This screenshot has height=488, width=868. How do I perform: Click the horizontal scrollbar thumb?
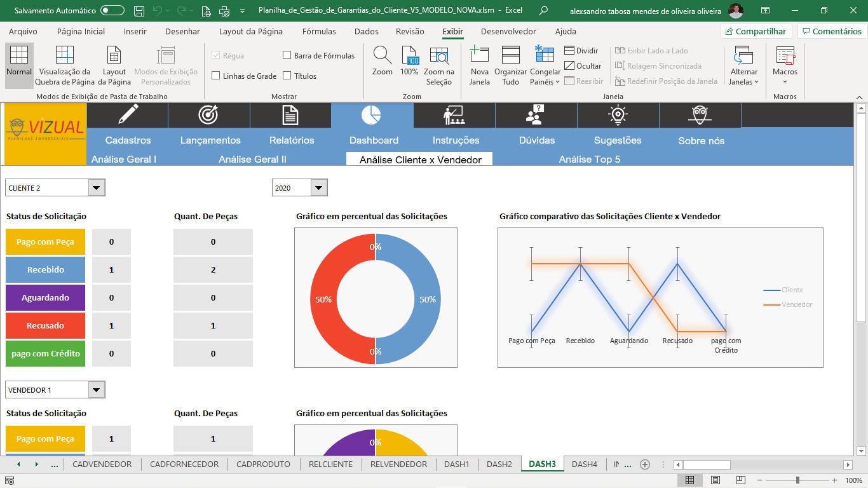[x=707, y=464]
